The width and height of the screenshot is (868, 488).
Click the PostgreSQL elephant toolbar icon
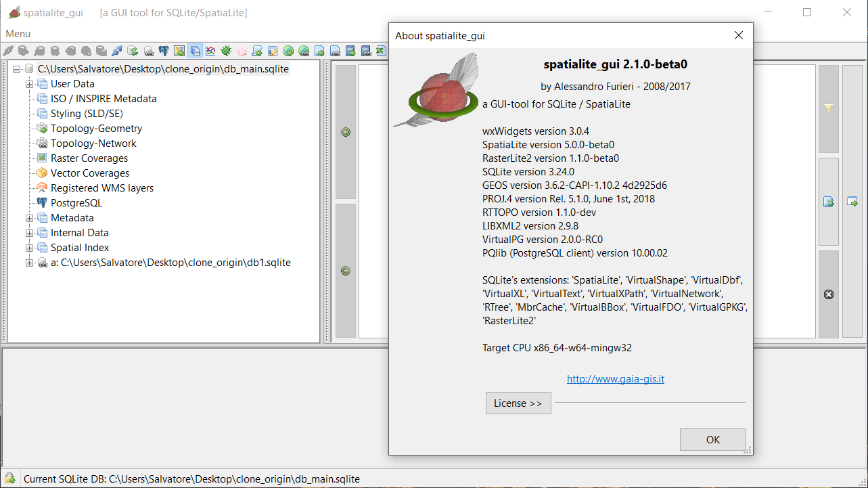pyautogui.click(x=164, y=51)
